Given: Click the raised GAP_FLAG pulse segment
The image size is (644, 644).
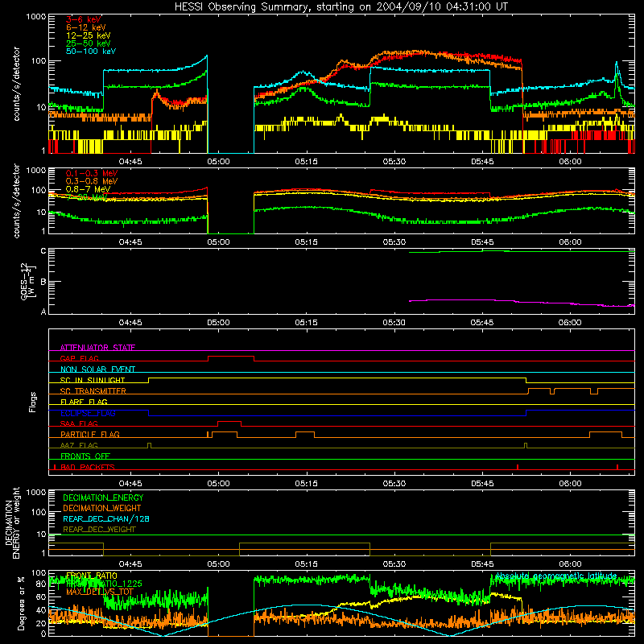Looking at the screenshot, I should click(231, 357).
